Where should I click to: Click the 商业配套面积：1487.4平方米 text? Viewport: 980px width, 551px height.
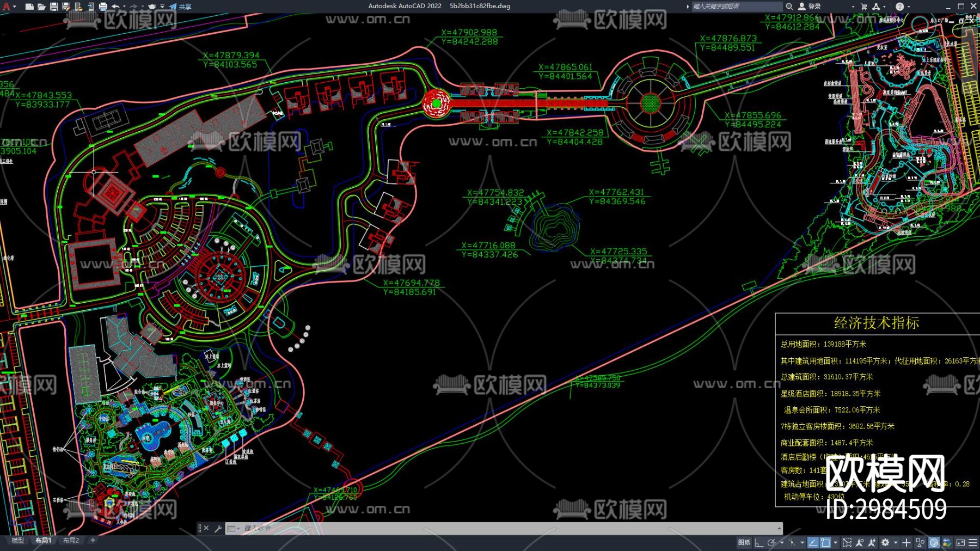[x=826, y=443]
